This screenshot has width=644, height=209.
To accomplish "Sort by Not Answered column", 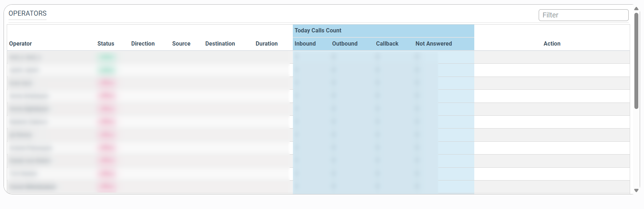I will coord(433,43).
